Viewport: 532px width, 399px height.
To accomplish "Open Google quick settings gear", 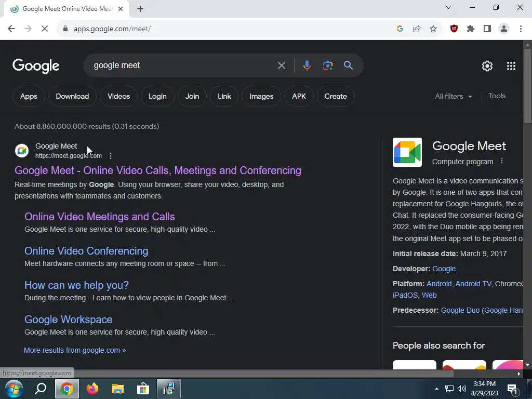I will (487, 66).
